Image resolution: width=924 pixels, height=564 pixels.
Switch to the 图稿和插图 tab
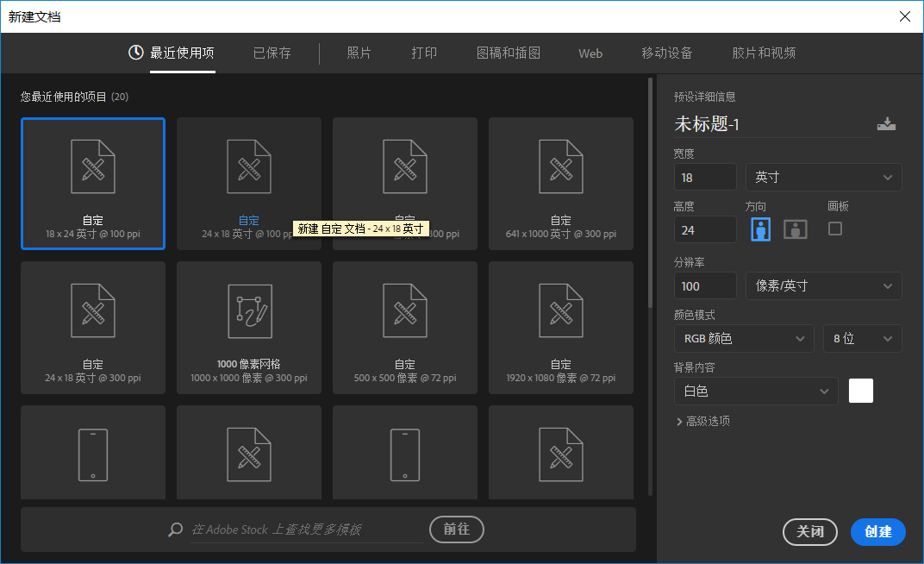509,53
